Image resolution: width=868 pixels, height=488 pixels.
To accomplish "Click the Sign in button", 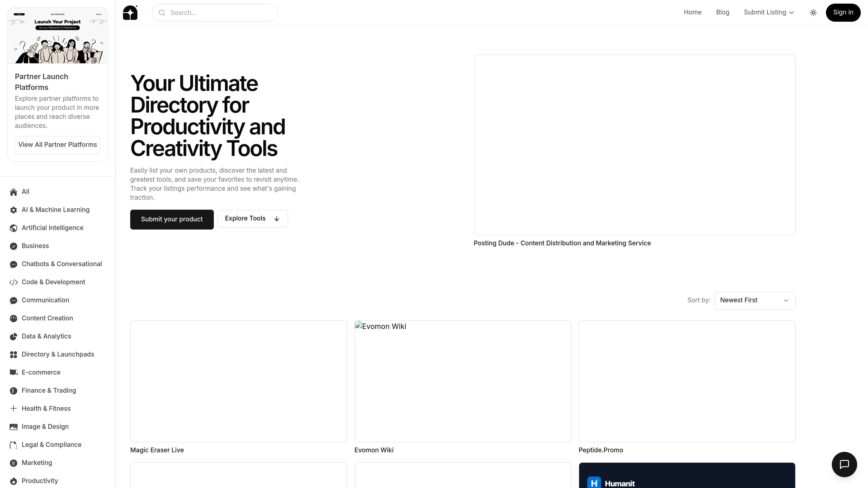I will pos(843,12).
